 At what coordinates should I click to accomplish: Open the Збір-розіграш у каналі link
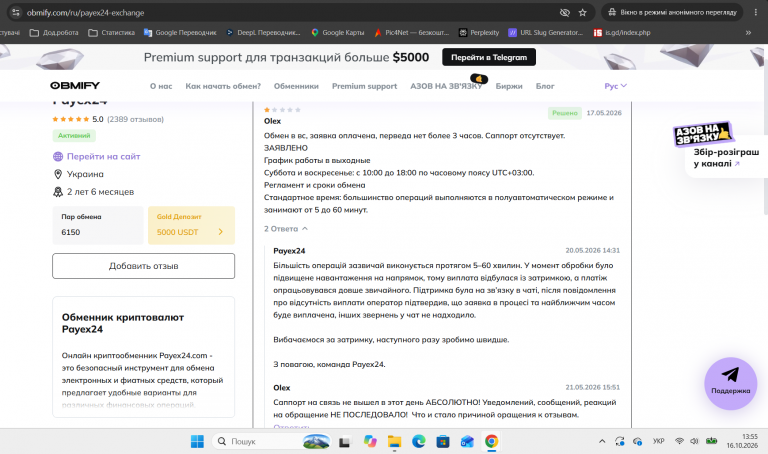(x=726, y=158)
